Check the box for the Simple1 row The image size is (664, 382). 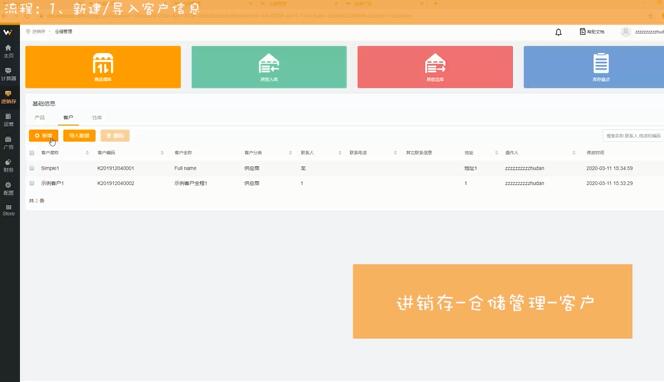pyautogui.click(x=32, y=168)
